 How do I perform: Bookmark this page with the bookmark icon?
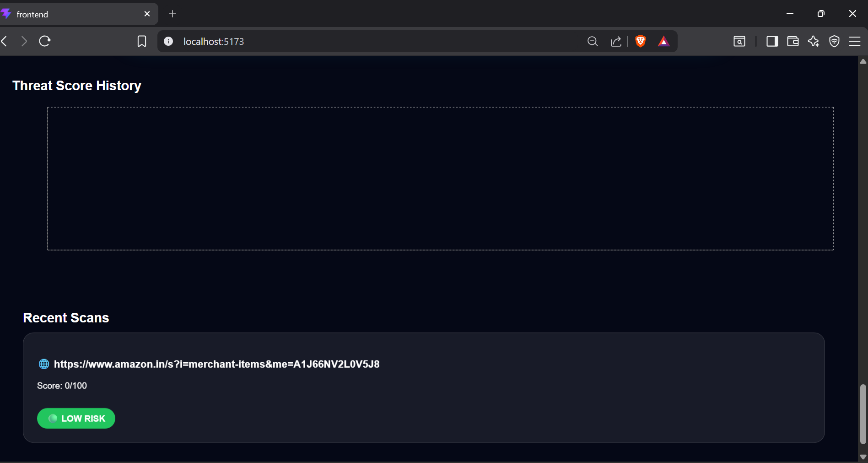pyautogui.click(x=142, y=41)
